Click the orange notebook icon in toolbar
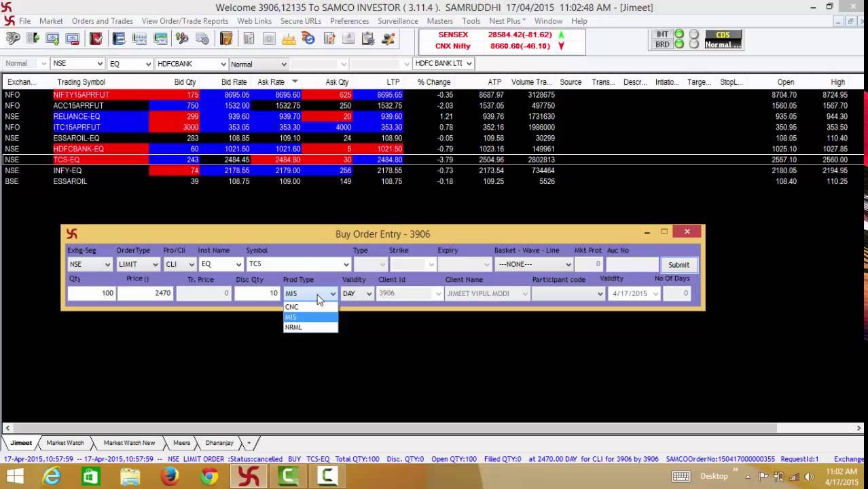The image size is (868, 489). click(226, 39)
